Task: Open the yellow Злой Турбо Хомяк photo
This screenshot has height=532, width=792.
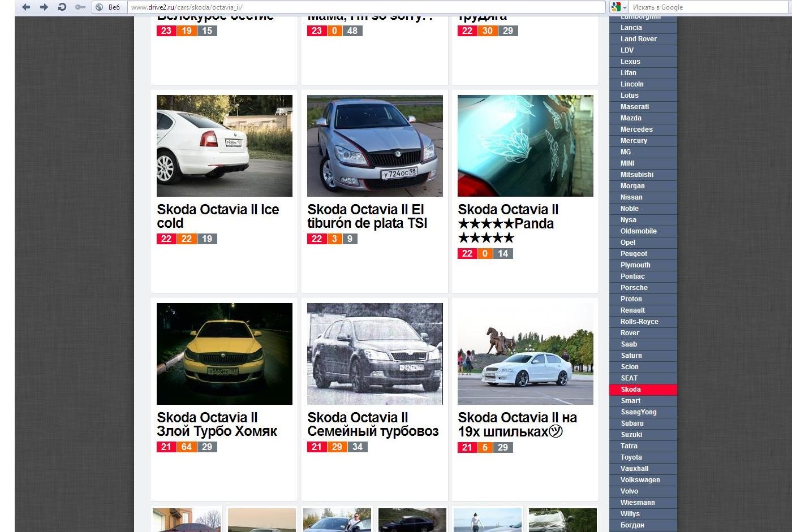Action: pos(225,354)
